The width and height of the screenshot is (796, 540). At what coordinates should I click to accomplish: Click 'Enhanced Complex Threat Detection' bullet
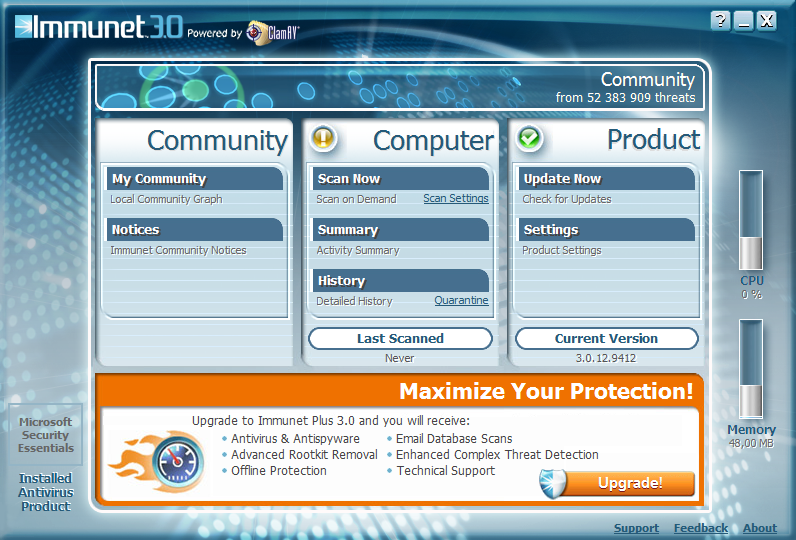pos(498,455)
